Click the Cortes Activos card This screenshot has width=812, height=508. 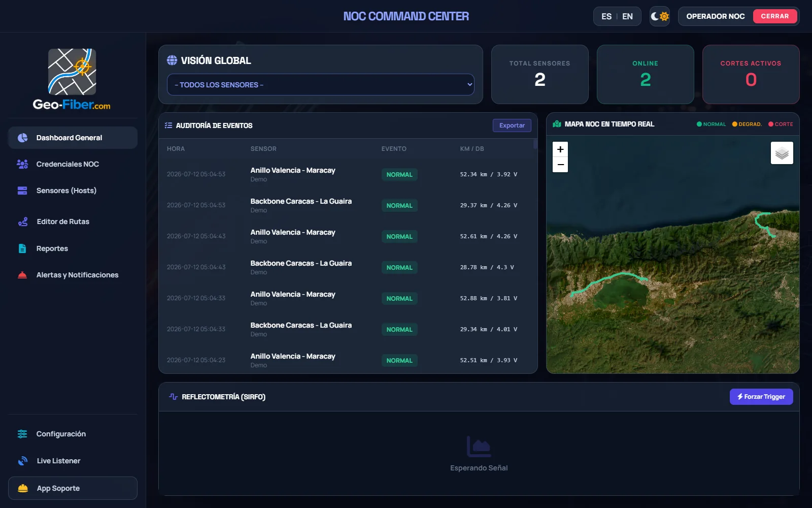click(x=751, y=74)
